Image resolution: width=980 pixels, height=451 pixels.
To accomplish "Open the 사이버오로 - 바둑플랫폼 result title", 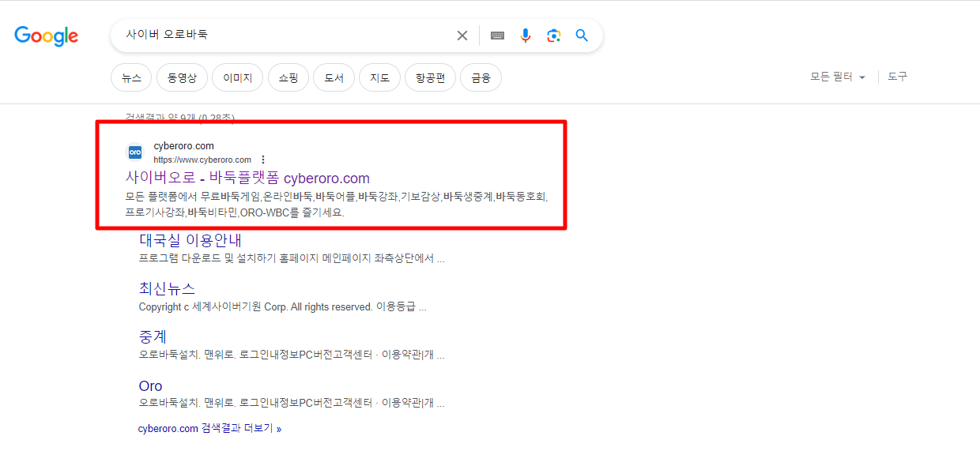I will pyautogui.click(x=247, y=178).
